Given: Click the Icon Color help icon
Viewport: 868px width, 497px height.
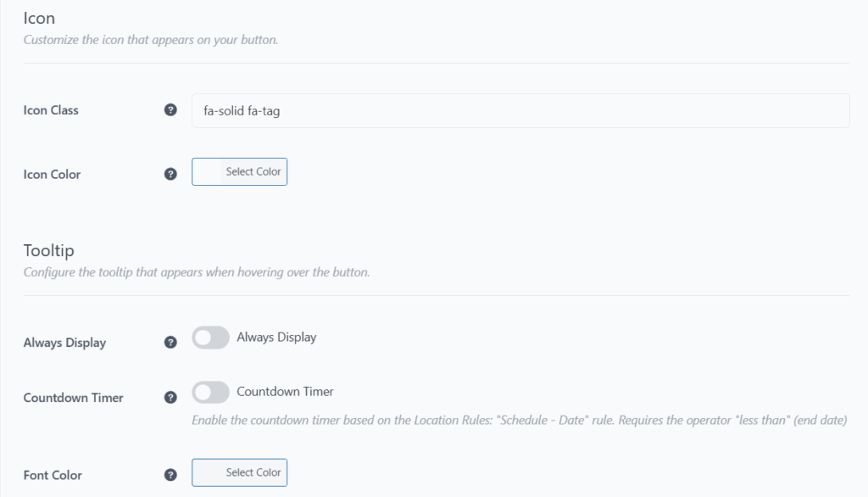Looking at the screenshot, I should coord(170,174).
